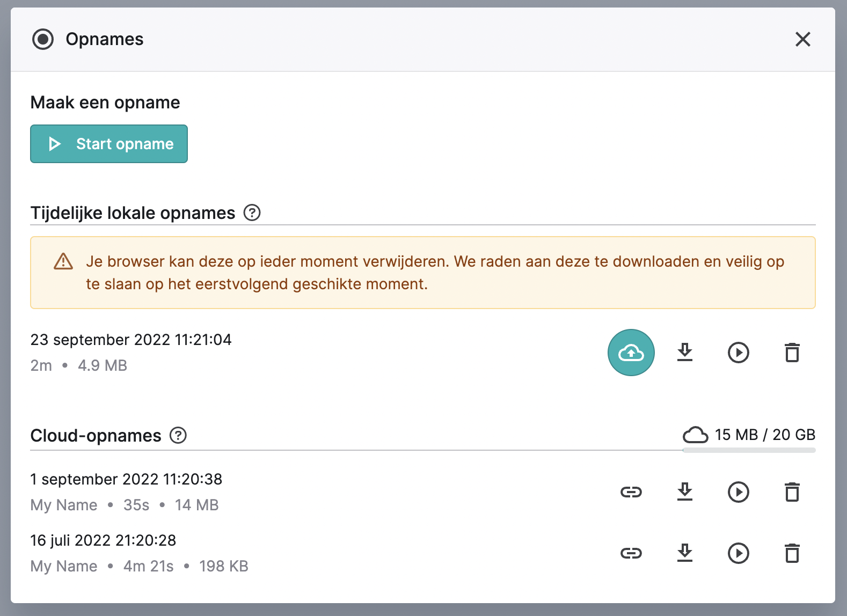Click the browser deletion warning message text
The image size is (847, 616).
435,273
